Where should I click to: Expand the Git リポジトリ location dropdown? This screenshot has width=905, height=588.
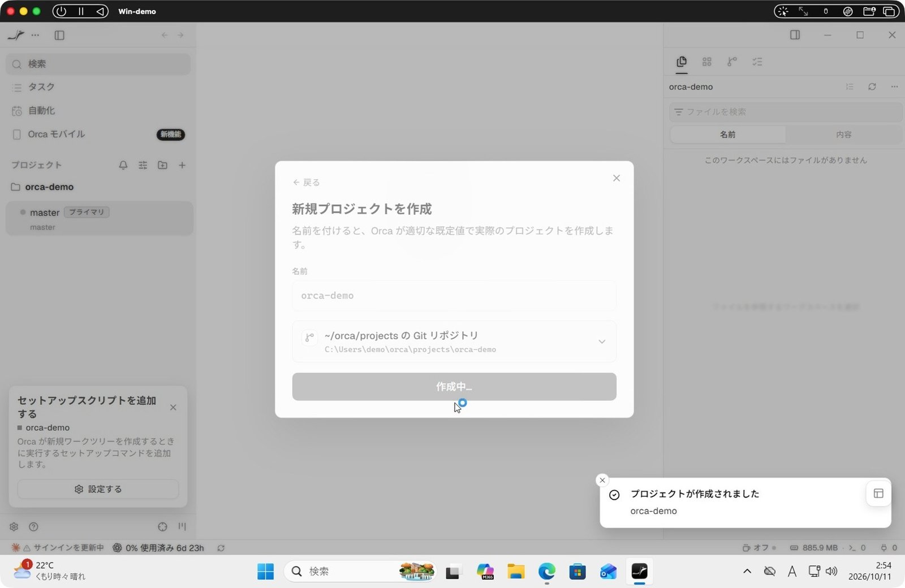tap(454, 341)
